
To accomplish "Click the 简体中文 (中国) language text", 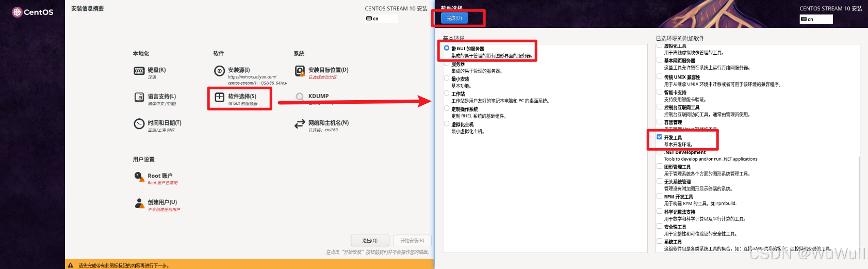I will tap(162, 104).
